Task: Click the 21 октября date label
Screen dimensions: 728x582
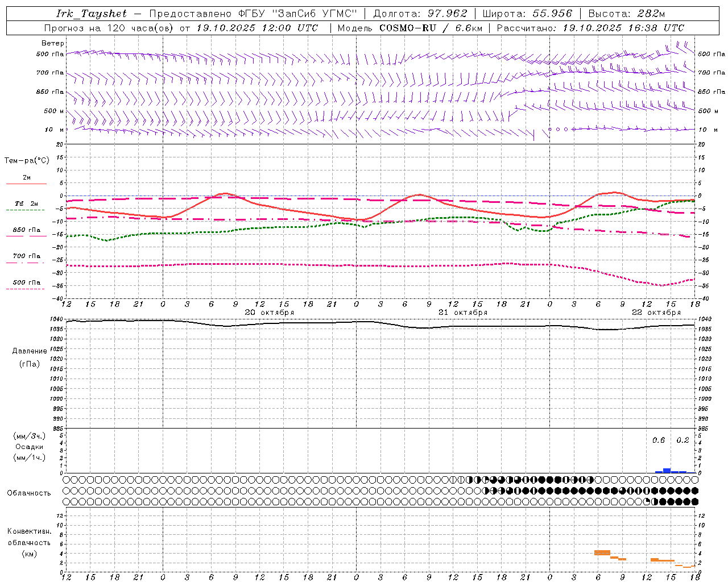Action: (x=463, y=313)
